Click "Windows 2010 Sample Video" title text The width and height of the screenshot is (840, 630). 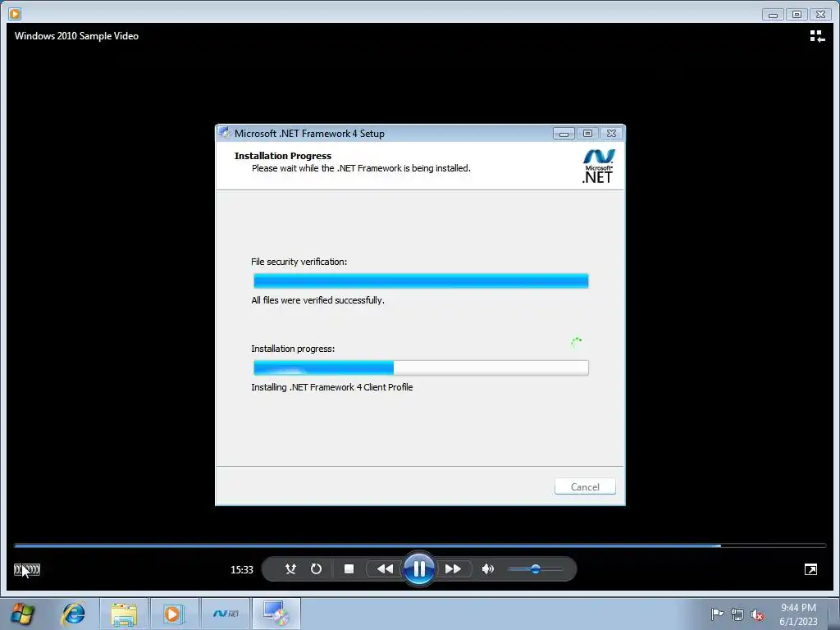tap(76, 36)
